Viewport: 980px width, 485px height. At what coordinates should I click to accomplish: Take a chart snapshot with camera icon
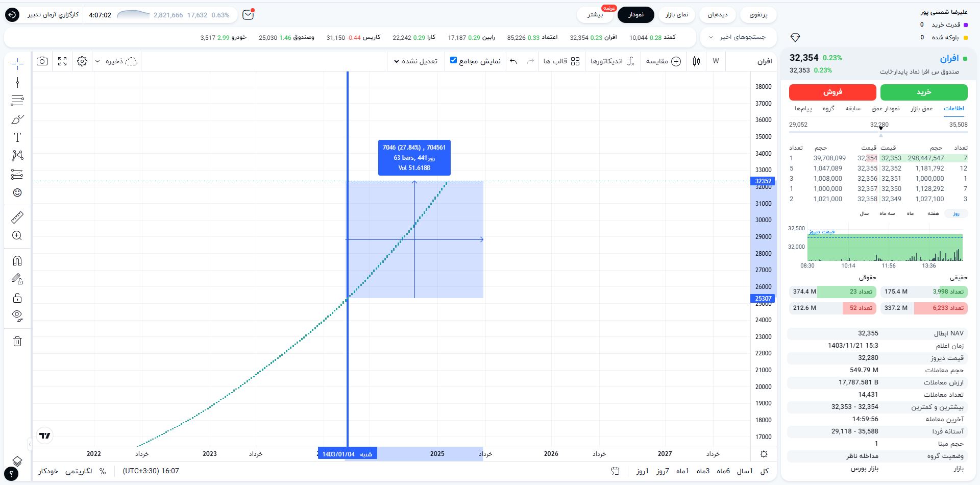point(42,61)
